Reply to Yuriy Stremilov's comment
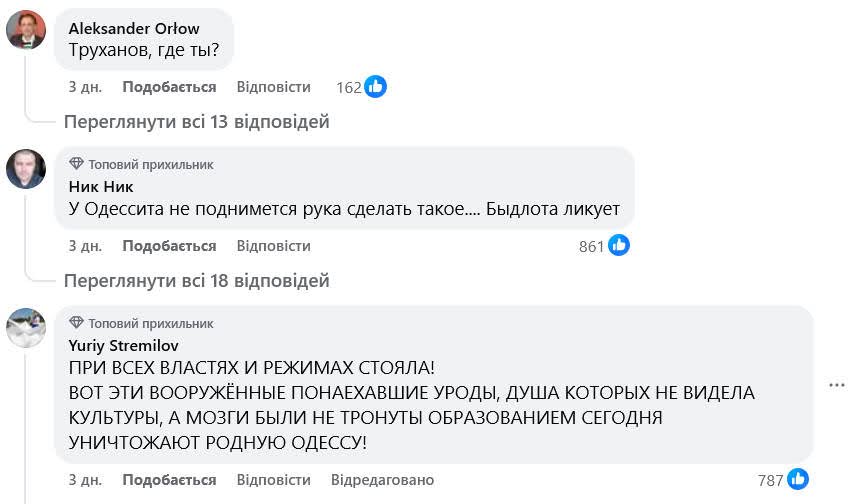Screen dimensions: 849x504 point(273,480)
